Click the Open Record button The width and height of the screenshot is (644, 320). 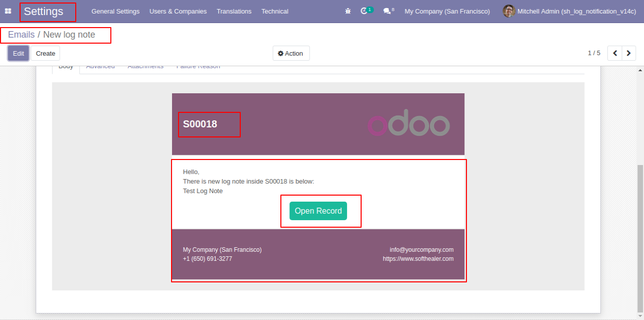pyautogui.click(x=318, y=211)
